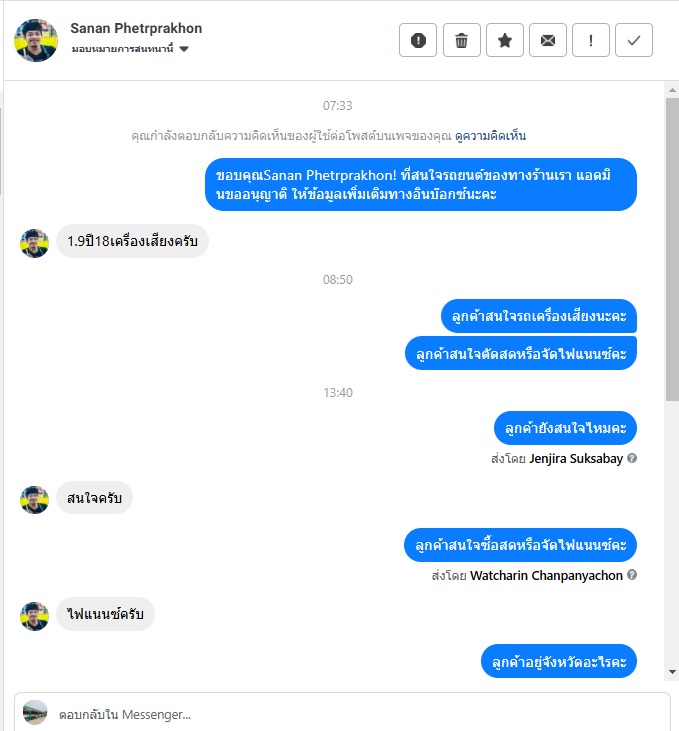Click the page avatar beside reply box
The width and height of the screenshot is (679, 731).
click(x=35, y=712)
